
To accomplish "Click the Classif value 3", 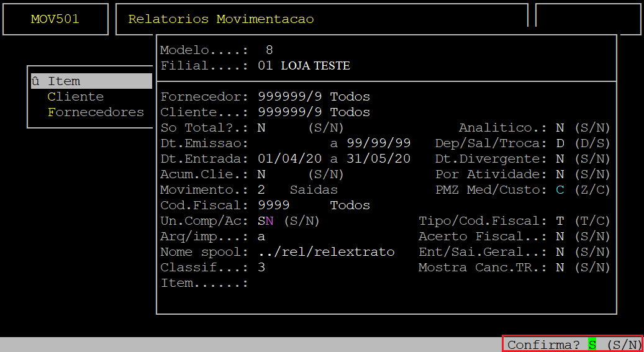I will 261,268.
